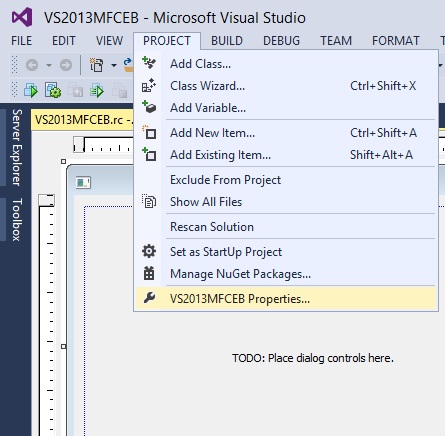Viewport: 445px width, 436px height.
Task: Click the Test Dialog toolbar icon
Action: [31, 90]
